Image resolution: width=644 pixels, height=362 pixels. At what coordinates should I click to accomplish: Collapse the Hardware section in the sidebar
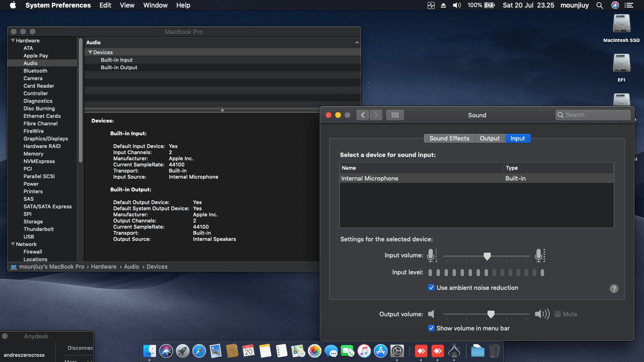point(13,41)
